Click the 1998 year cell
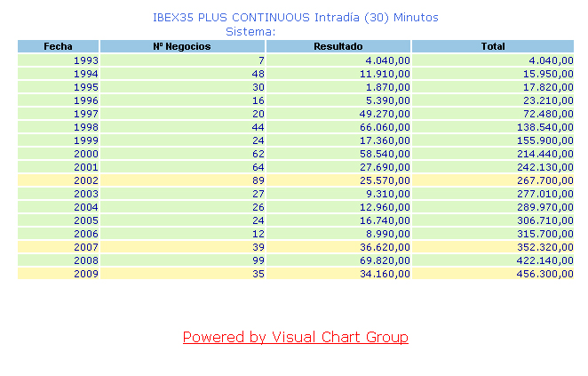Screen dimensions: 588x376 [86, 127]
